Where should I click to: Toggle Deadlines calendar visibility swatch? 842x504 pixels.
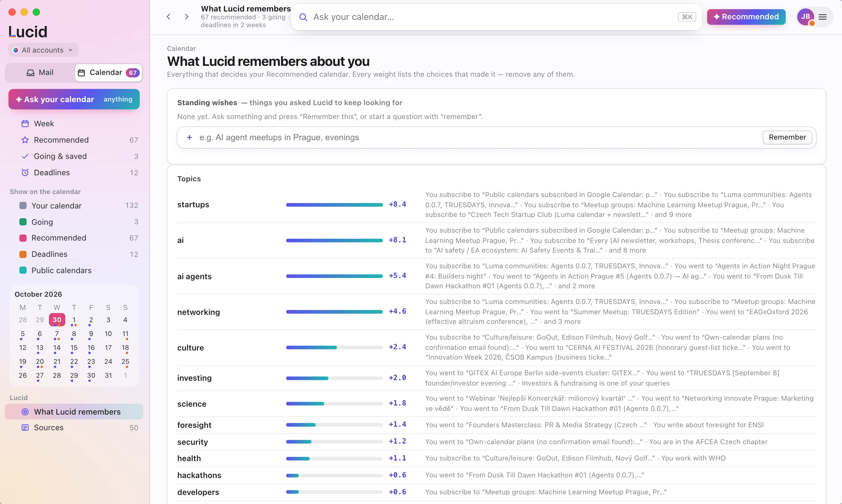[x=23, y=254]
